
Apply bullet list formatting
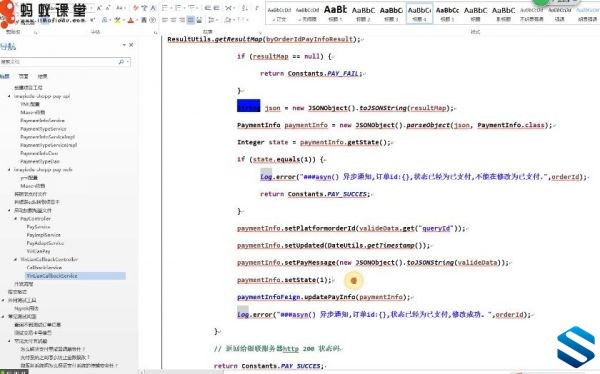(165, 8)
